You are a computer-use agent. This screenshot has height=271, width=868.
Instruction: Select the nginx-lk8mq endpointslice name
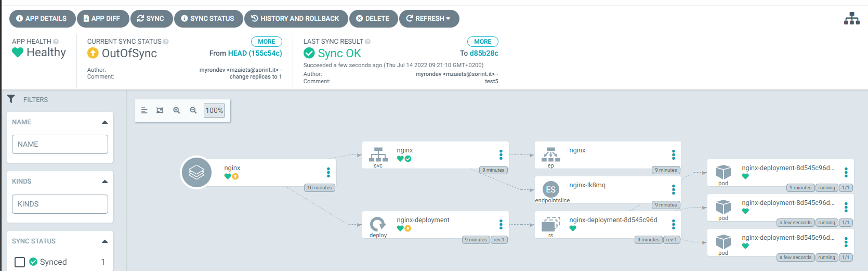[587, 185]
